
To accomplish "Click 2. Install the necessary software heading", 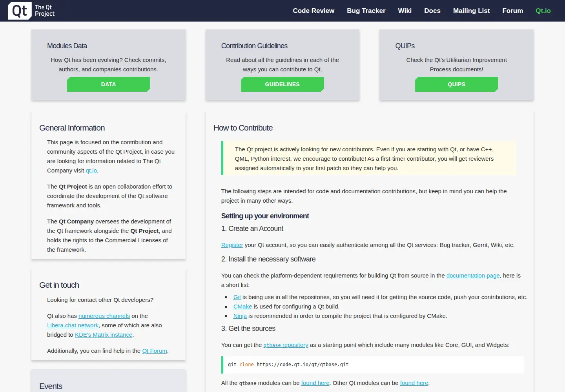I will pos(268,259).
